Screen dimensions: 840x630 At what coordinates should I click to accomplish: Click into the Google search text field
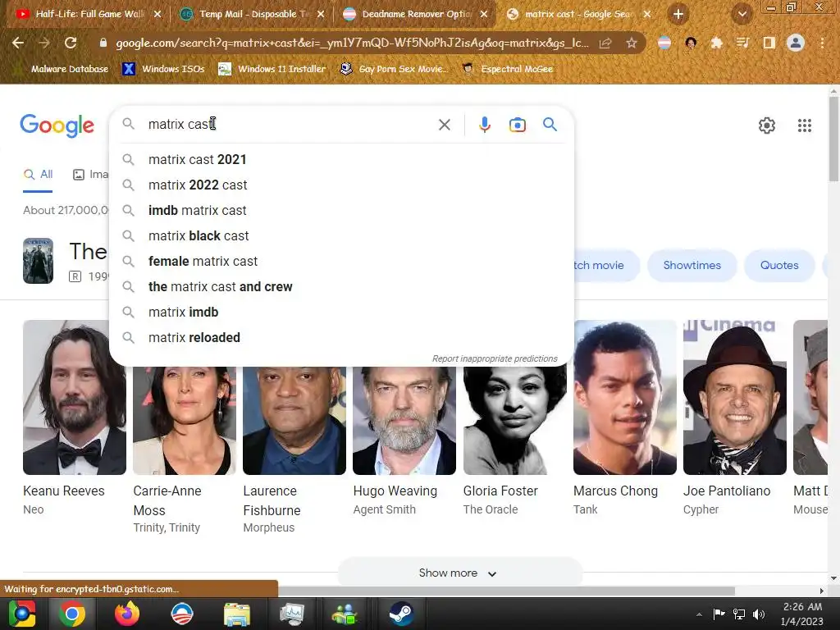point(290,125)
